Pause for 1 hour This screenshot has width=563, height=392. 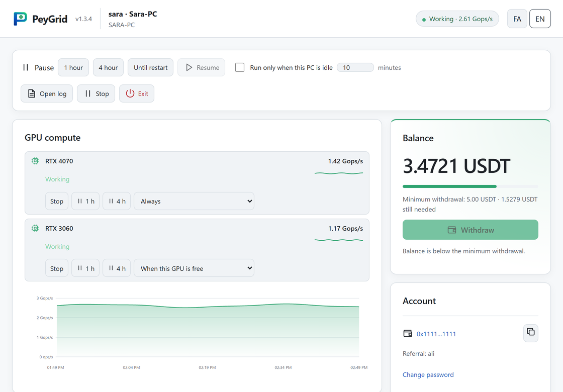pyautogui.click(x=73, y=67)
